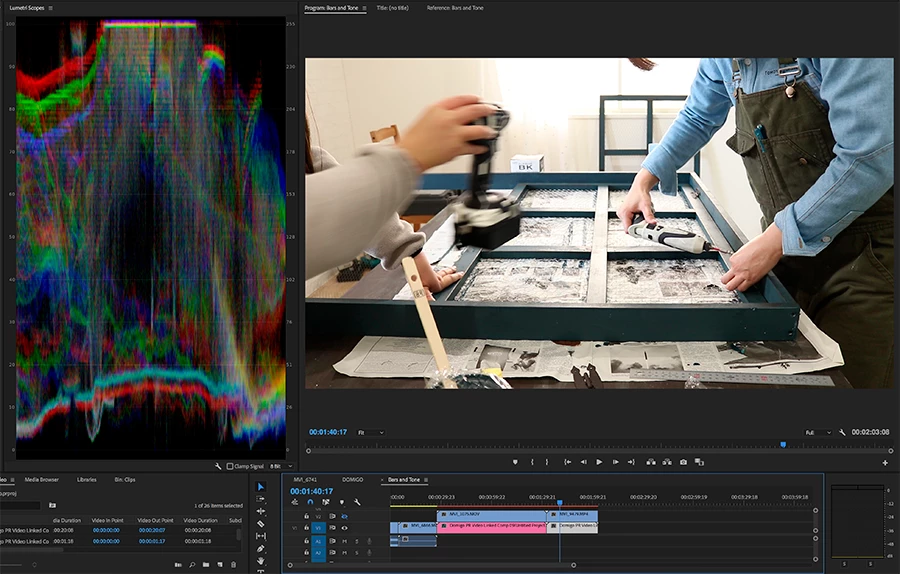This screenshot has width=900, height=574.
Task: Switch to the DOMIGO sequence tab
Action: coord(353,479)
